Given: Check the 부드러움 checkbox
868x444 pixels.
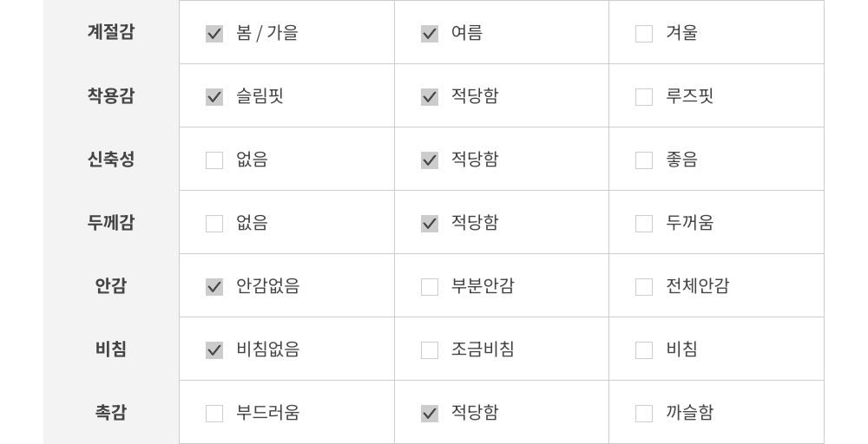Looking at the screenshot, I should pos(214,414).
